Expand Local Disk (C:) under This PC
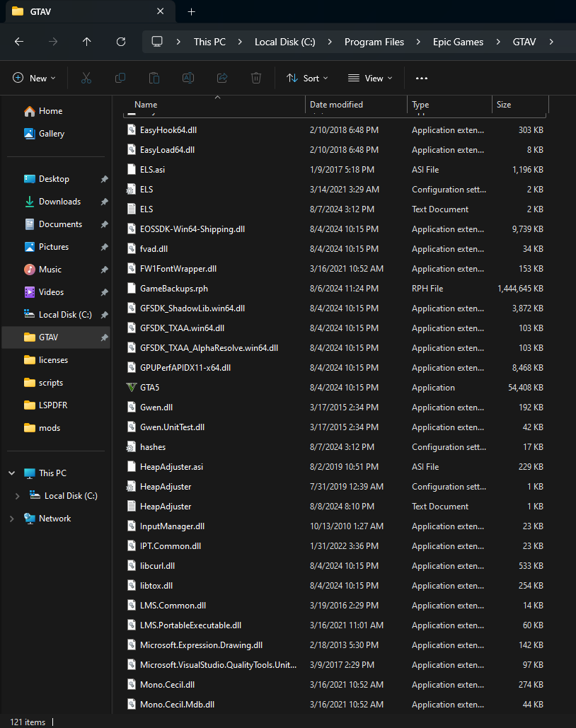576x728 pixels. [17, 496]
